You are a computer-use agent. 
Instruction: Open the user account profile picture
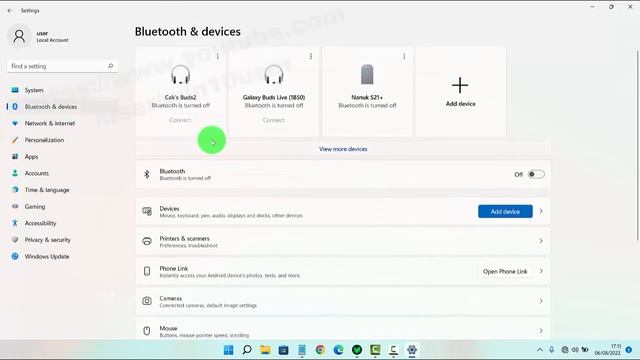pos(19,36)
